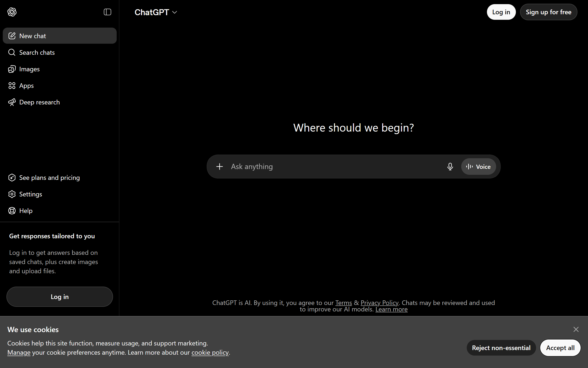
Task: Click the Search chats magnifier icon
Action: click(x=12, y=52)
